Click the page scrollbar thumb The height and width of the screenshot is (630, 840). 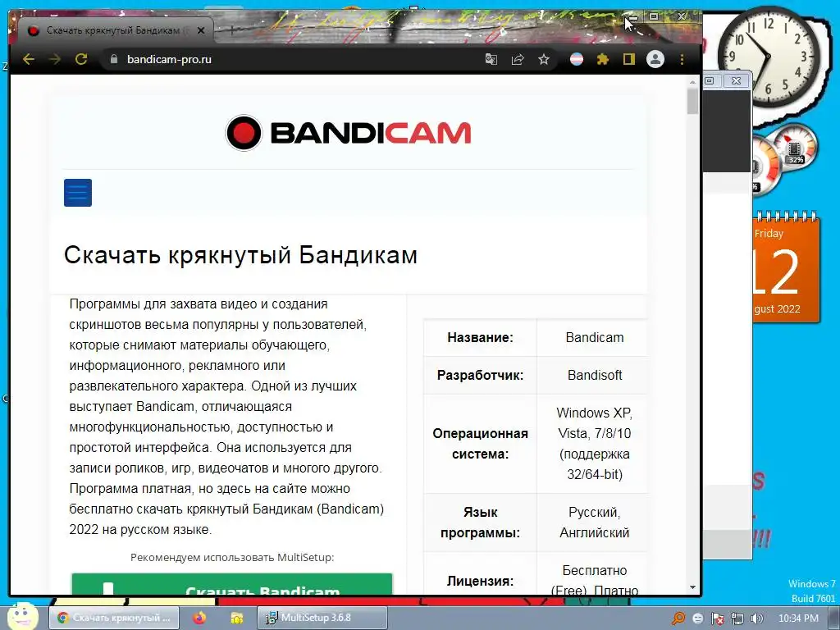click(x=692, y=101)
